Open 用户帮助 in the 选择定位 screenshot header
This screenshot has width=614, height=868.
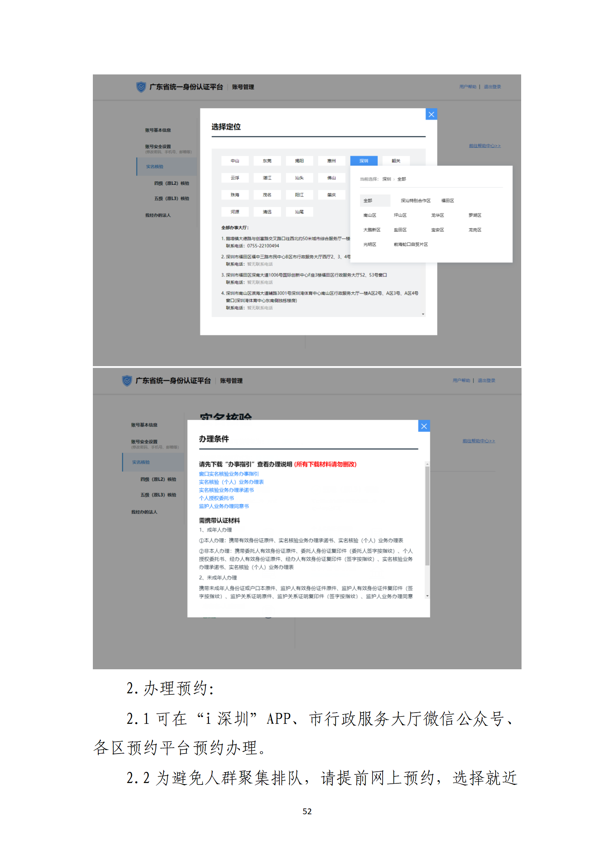click(x=468, y=87)
